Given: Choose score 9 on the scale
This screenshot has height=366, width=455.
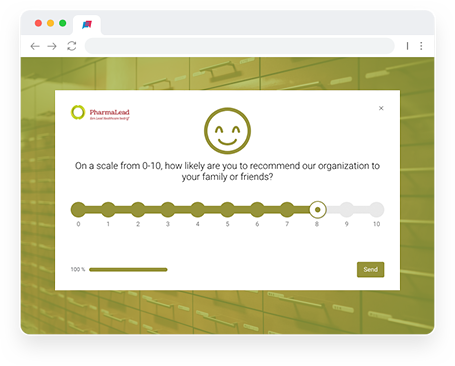Looking at the screenshot, I should coord(347,210).
